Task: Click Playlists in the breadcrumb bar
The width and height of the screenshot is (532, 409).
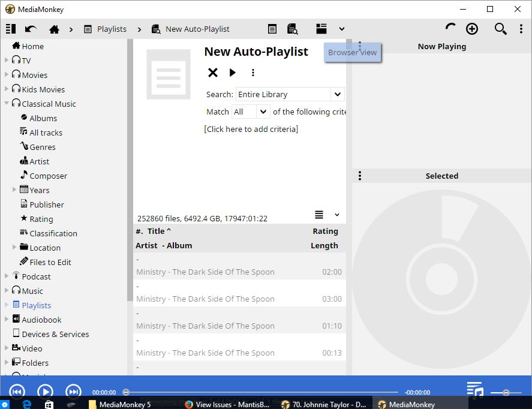Action: click(112, 29)
